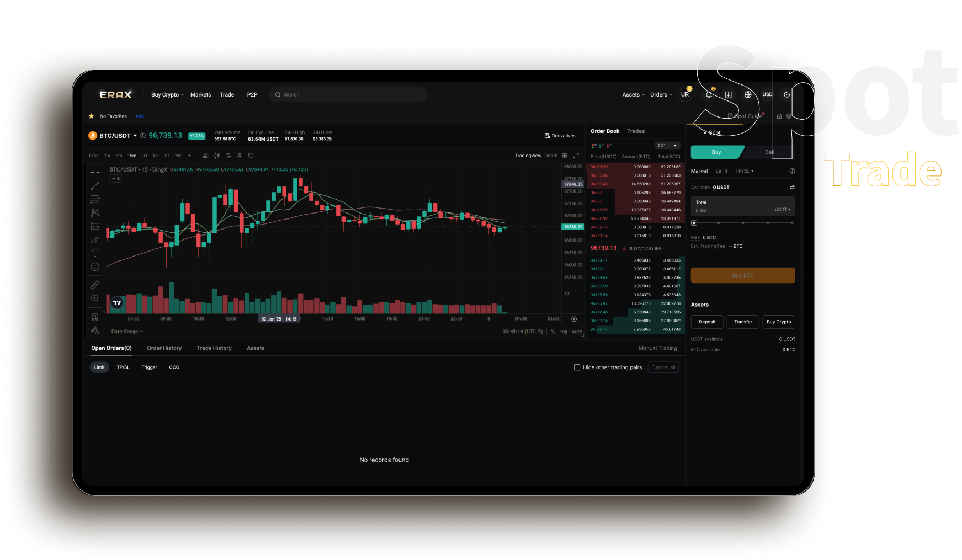Open order type info icon
The width and height of the screenshot is (962, 560).
(x=792, y=171)
